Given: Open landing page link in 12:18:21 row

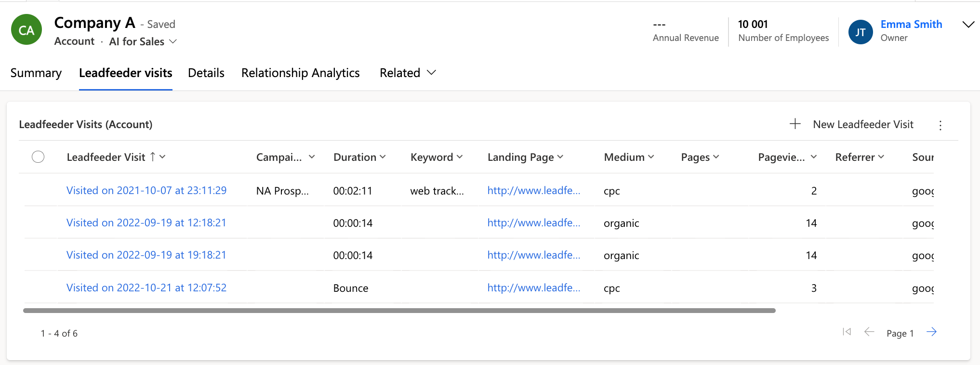Looking at the screenshot, I should pyautogui.click(x=534, y=222).
